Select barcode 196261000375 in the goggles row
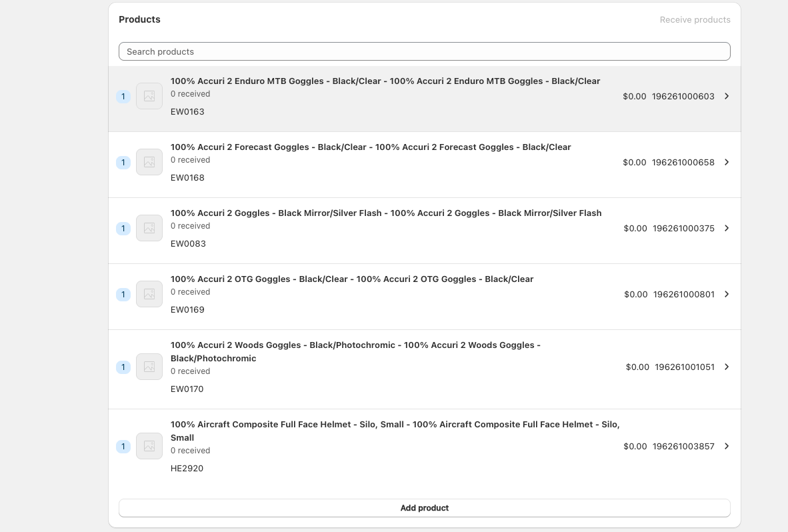The image size is (788, 532). (683, 228)
